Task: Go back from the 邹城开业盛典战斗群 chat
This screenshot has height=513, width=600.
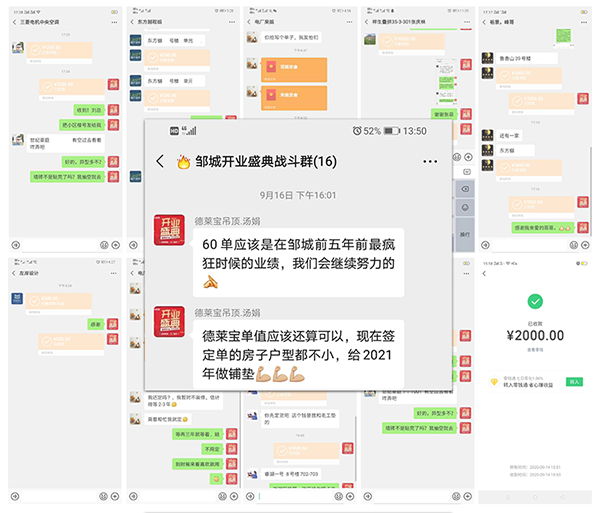Action: point(160,161)
